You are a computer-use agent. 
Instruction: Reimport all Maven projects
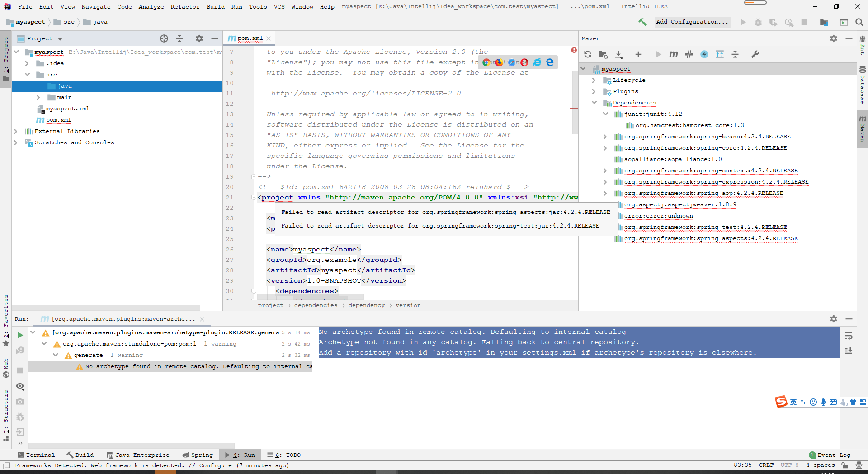[x=588, y=54]
